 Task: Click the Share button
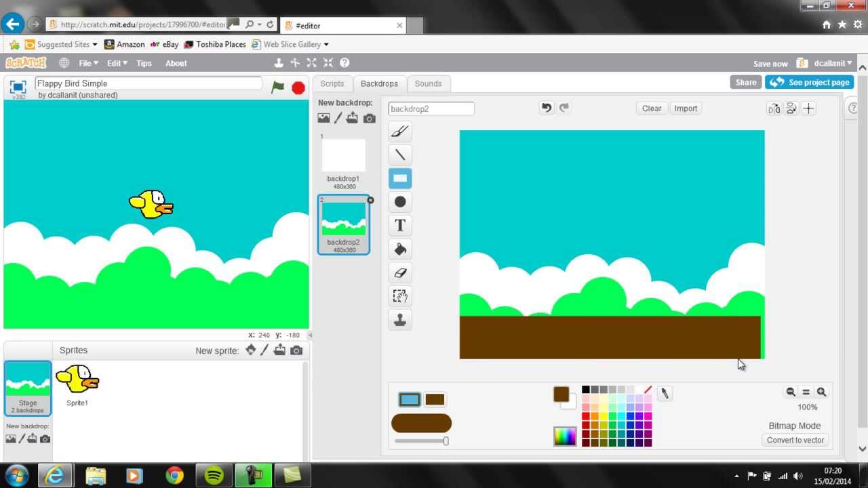(x=745, y=82)
